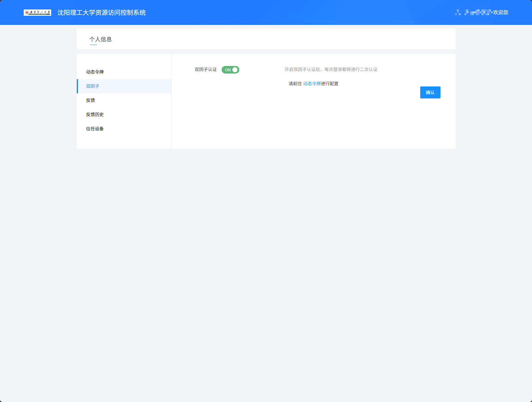Toggle the 双因子认证 ON switch
The height and width of the screenshot is (402, 532).
pos(230,70)
